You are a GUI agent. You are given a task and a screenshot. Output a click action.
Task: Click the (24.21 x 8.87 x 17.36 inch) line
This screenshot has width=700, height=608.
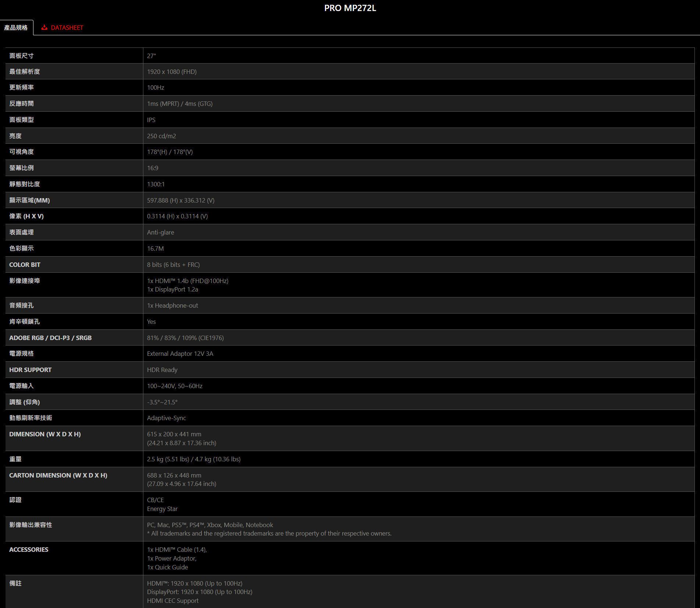coord(182,443)
